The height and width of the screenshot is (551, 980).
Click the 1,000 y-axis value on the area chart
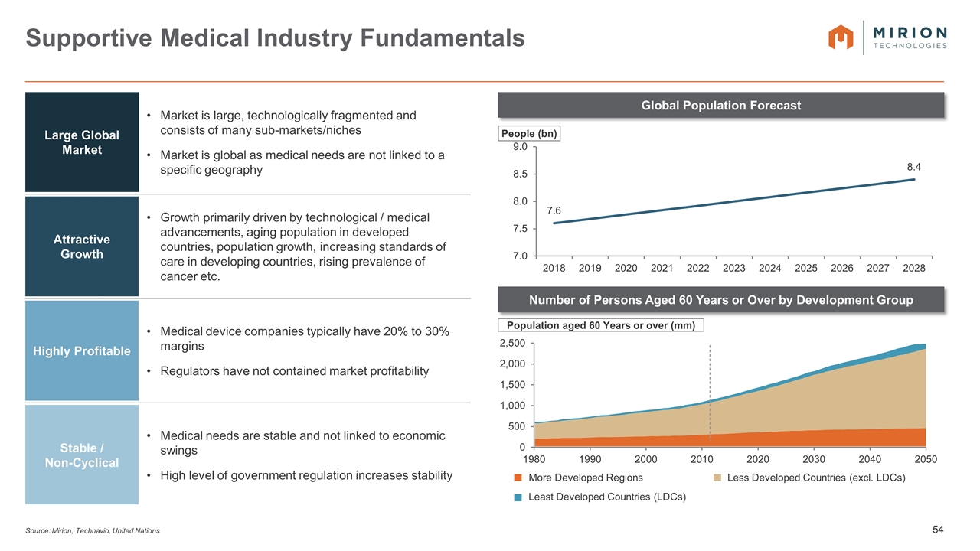point(512,406)
